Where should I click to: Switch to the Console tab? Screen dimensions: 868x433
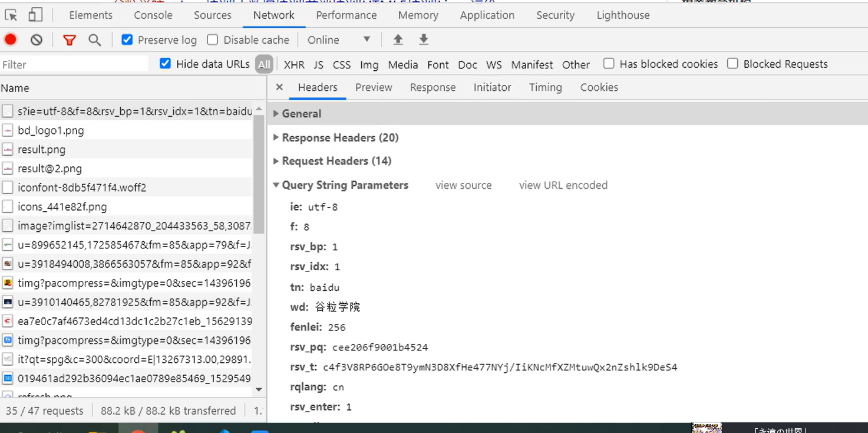(x=153, y=15)
